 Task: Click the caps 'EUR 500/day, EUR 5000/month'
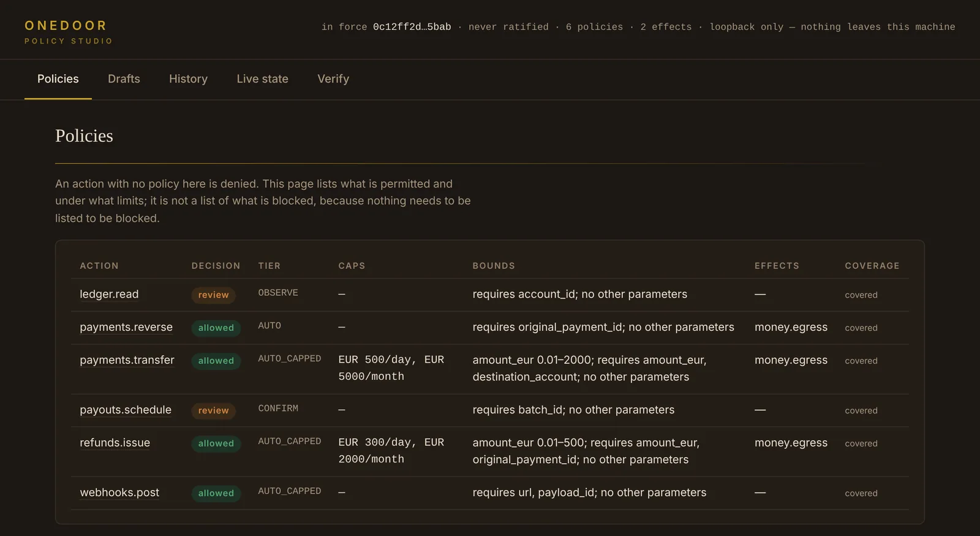click(x=391, y=368)
